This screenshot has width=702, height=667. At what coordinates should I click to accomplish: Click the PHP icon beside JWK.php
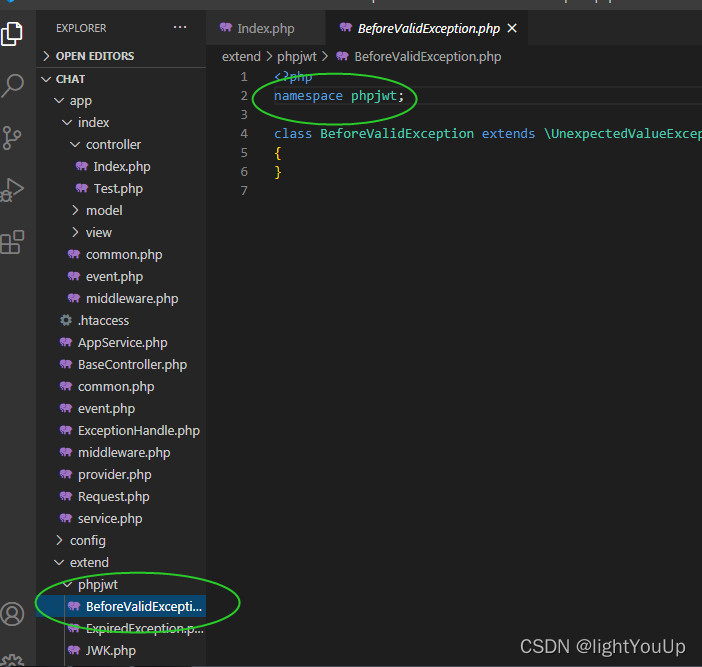(x=74, y=650)
